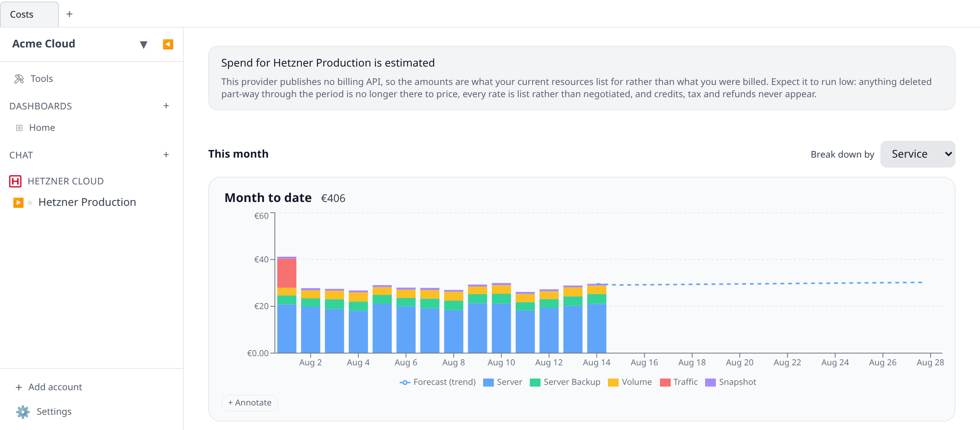
Task: Click 'Spend for Hetzner Production is estimated' heading
Action: [328, 63]
